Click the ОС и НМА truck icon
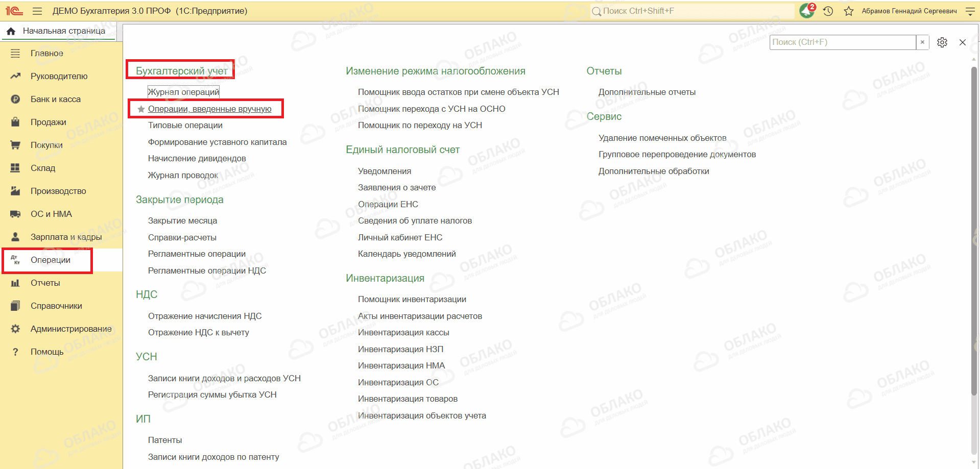Screen dimensions: 980x469 (x=15, y=214)
